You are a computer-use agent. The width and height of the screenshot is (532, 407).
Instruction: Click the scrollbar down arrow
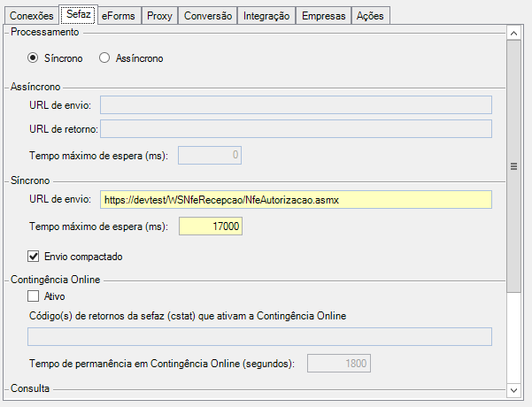pyautogui.click(x=513, y=388)
